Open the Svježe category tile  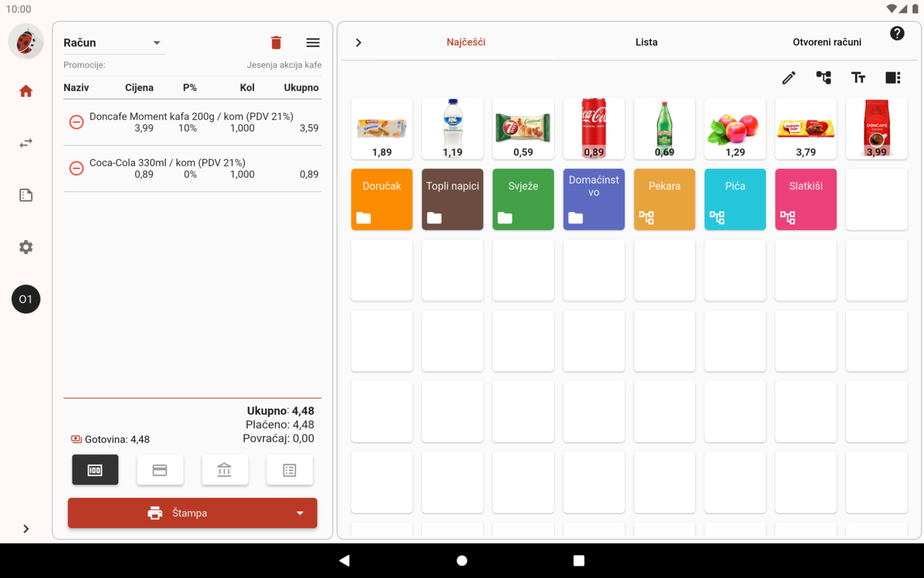coord(523,199)
